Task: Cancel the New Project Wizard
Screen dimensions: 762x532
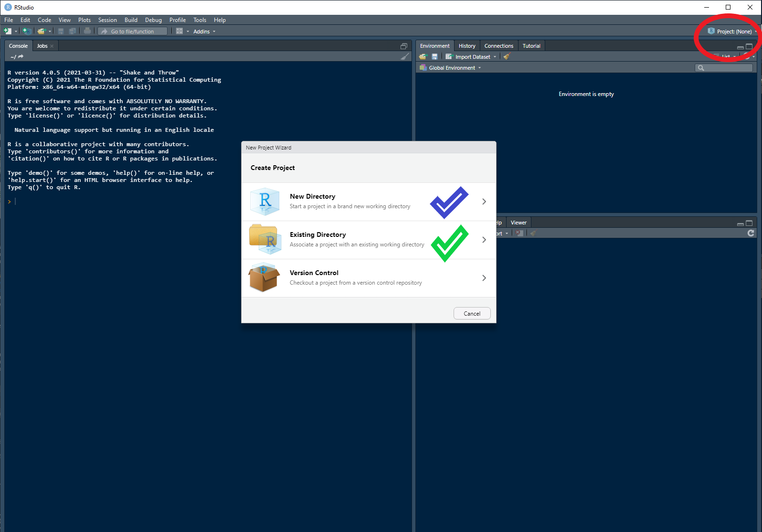Action: click(x=472, y=314)
